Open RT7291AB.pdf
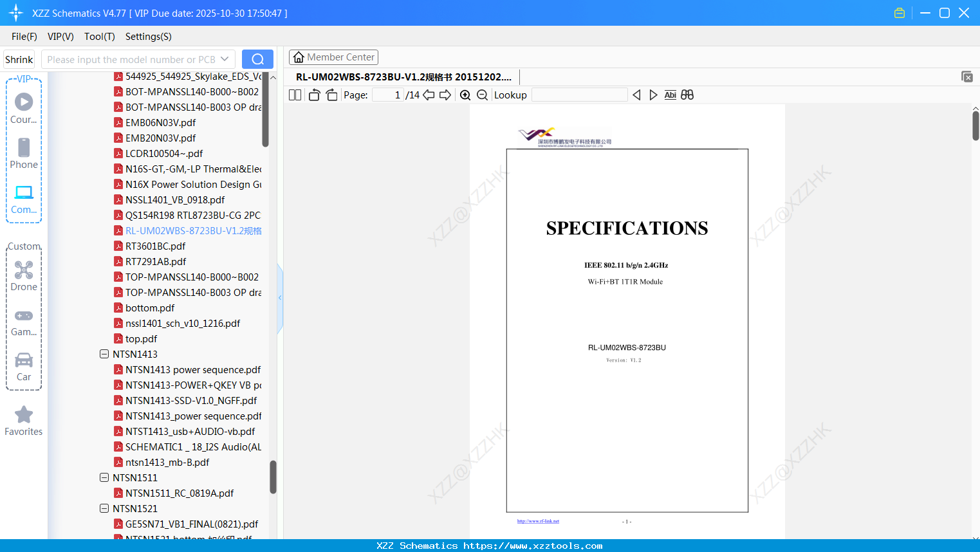Viewport: 980px width, 552px height. tap(156, 261)
